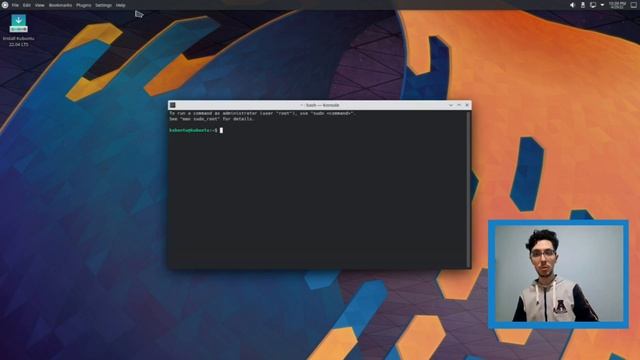This screenshot has width=640, height=360.
Task: Expand hidden system tray icons arrow
Action: tap(602, 5)
